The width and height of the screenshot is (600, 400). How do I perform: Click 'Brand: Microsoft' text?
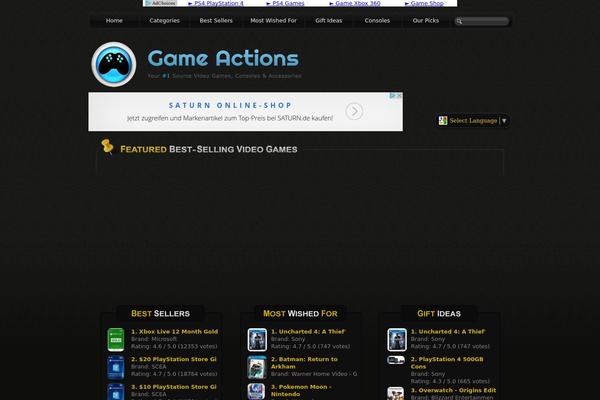coord(154,339)
